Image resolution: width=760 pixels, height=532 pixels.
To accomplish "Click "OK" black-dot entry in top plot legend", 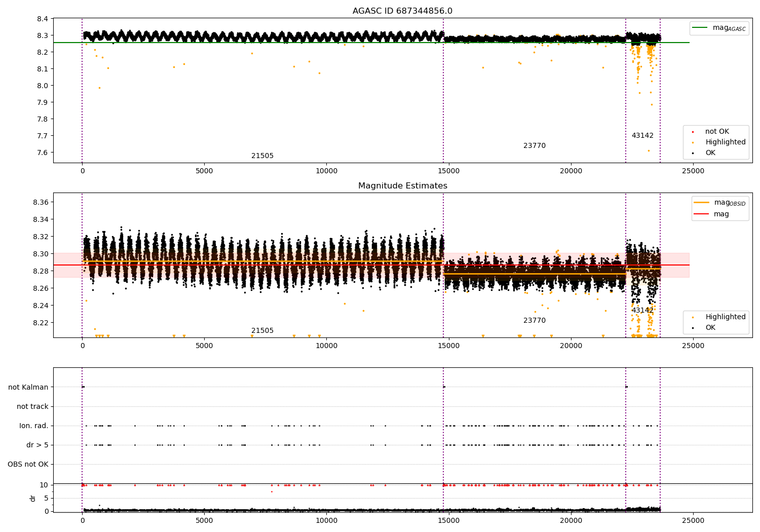I will tap(710, 153).
